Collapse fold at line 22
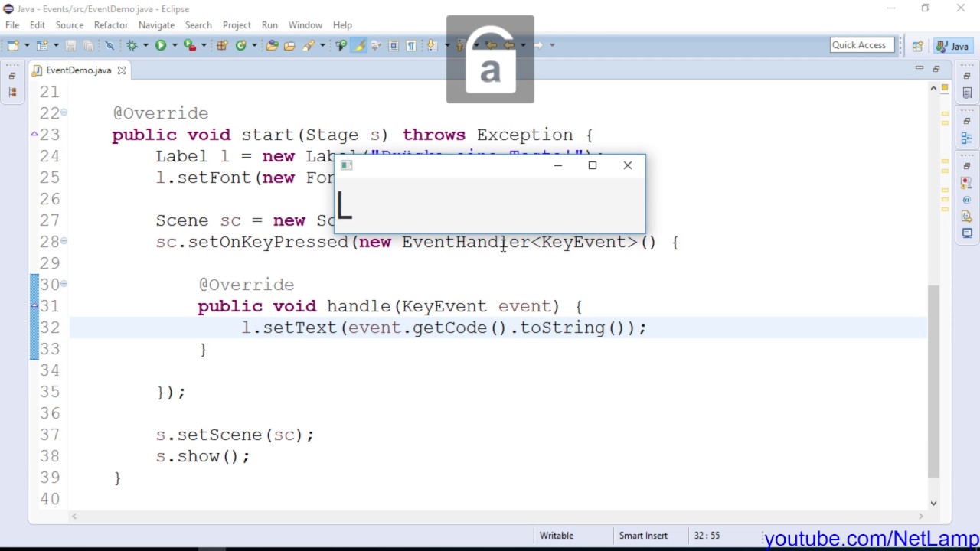Screen dimensions: 980x551 pyautogui.click(x=64, y=112)
